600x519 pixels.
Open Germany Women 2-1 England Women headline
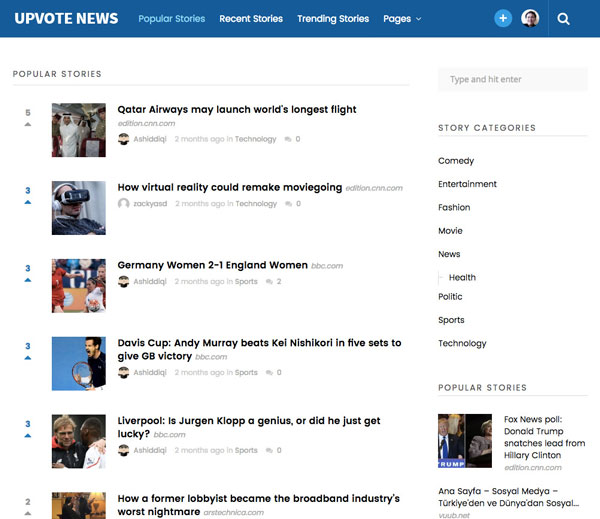tap(212, 265)
